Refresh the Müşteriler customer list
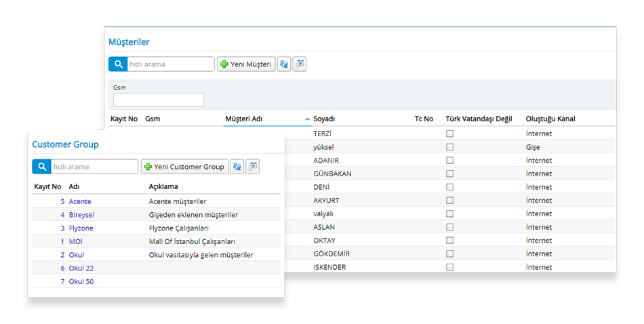The height and width of the screenshot is (324, 644). click(x=284, y=64)
